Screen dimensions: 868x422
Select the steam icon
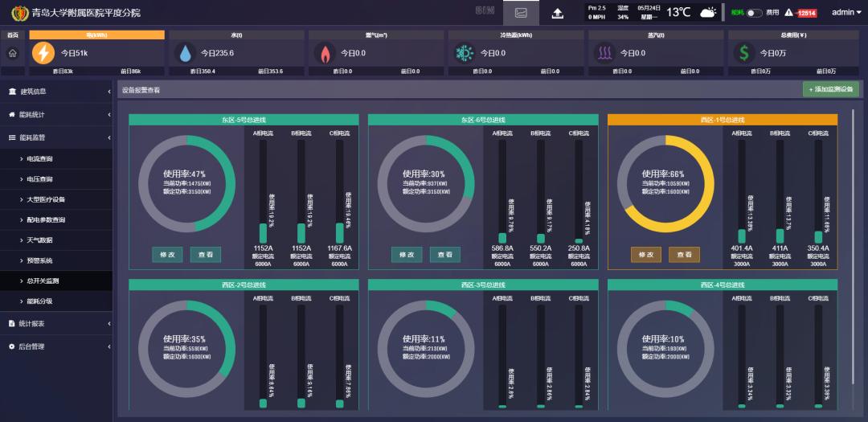604,53
